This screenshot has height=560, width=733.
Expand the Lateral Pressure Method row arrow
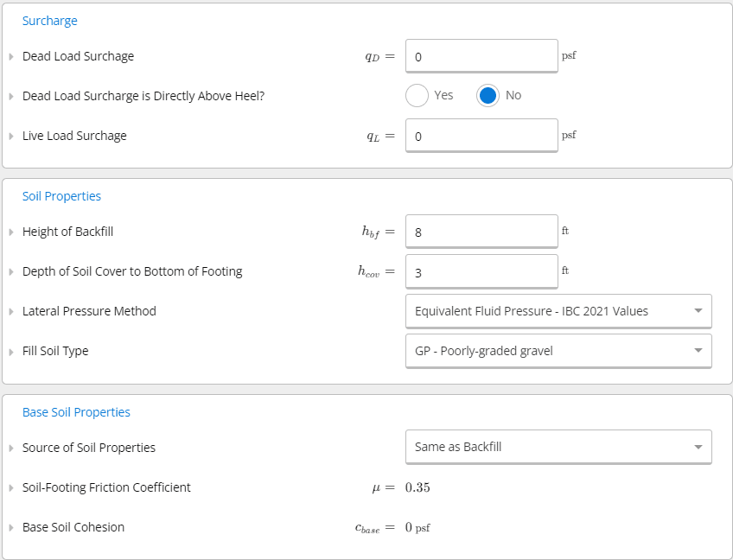tap(11, 311)
